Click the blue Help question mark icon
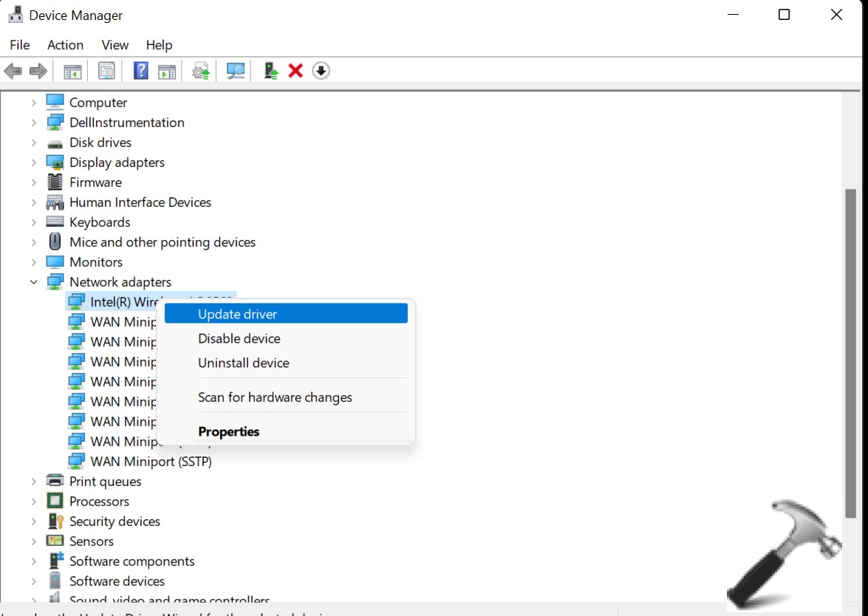 [140, 71]
